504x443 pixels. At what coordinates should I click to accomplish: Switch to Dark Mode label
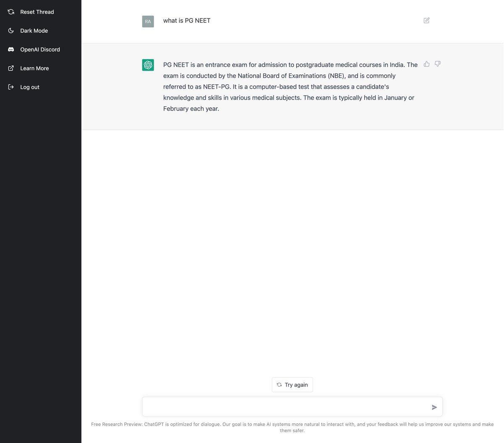tap(34, 31)
